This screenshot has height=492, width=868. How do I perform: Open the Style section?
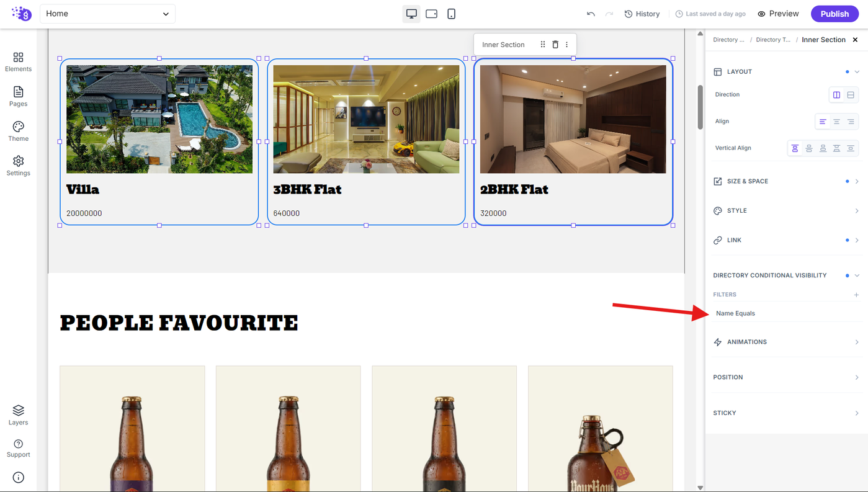coord(786,211)
